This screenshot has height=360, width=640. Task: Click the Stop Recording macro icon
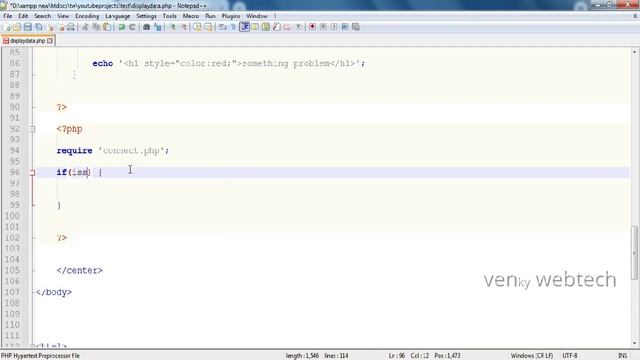pos(323,27)
